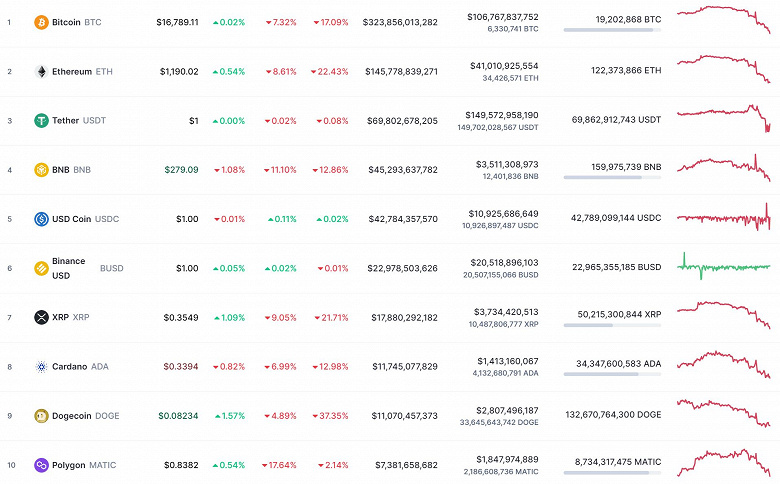Click the Tether green logo icon
This screenshot has width=780, height=484.
(x=41, y=121)
